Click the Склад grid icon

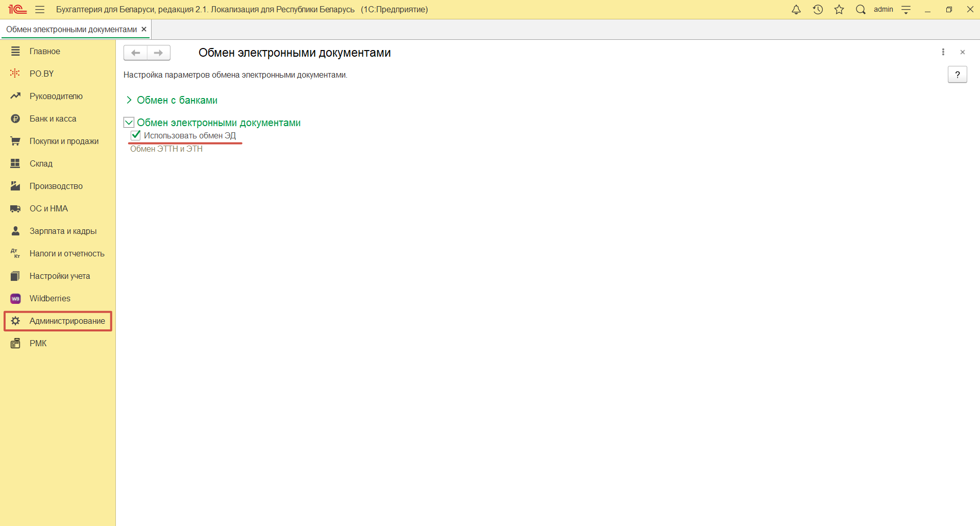pos(15,163)
